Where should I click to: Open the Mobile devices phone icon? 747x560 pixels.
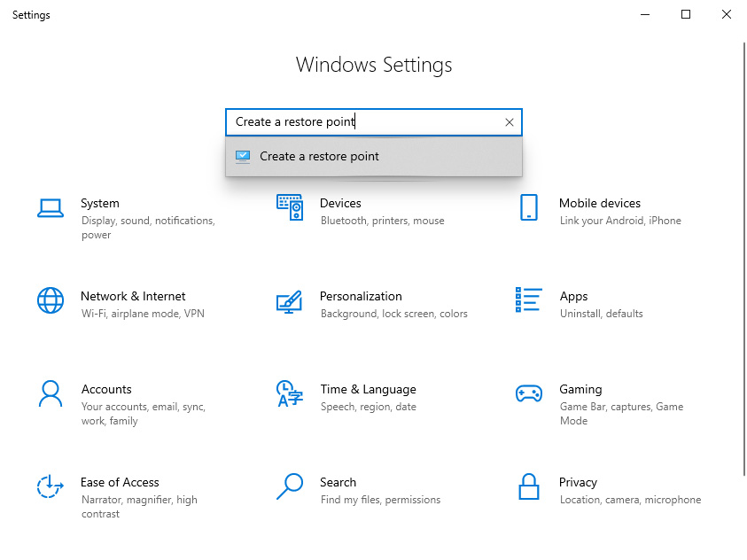click(x=529, y=207)
